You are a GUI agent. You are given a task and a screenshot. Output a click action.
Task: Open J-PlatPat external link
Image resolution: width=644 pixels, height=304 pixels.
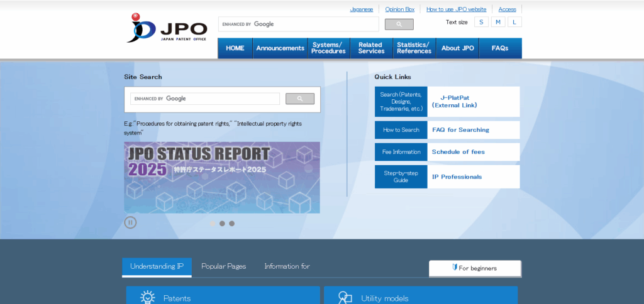pyautogui.click(x=454, y=101)
